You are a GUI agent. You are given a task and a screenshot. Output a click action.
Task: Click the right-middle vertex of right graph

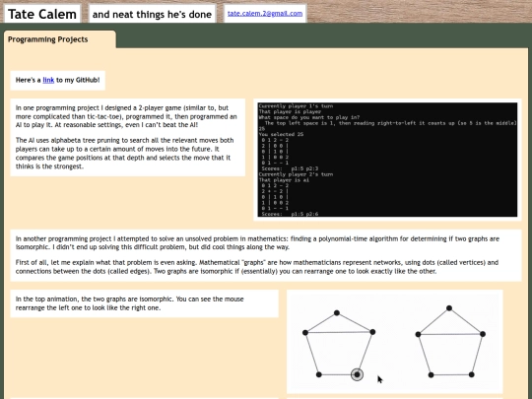483,334
